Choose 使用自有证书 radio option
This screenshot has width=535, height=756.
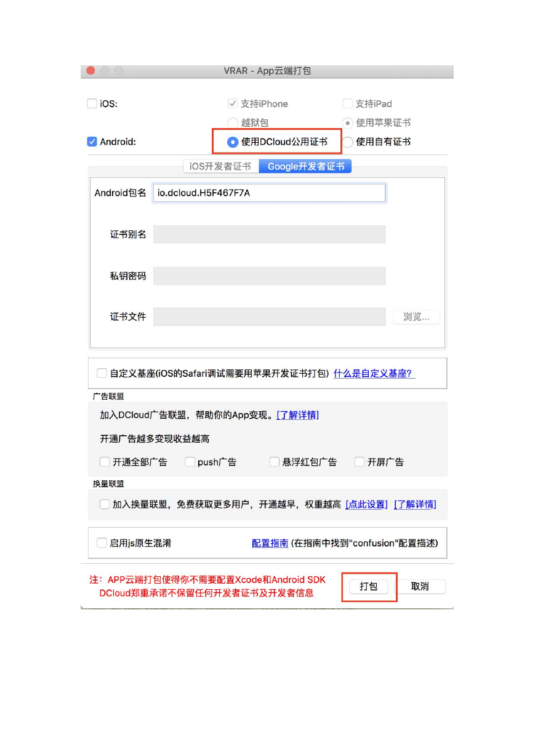tap(347, 142)
